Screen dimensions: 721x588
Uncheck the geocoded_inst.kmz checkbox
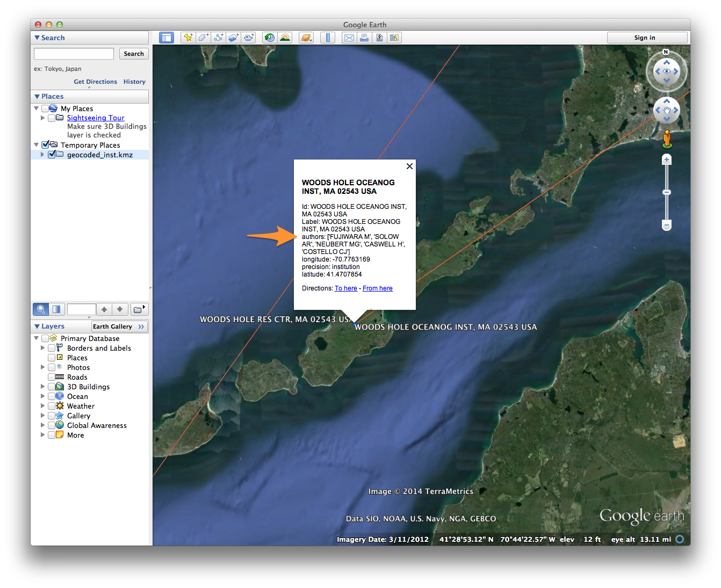click(52, 155)
